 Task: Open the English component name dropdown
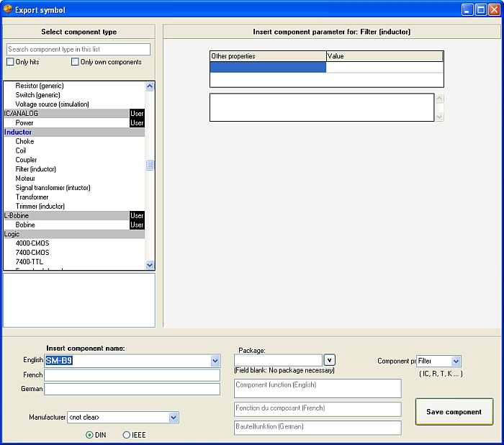pos(215,361)
